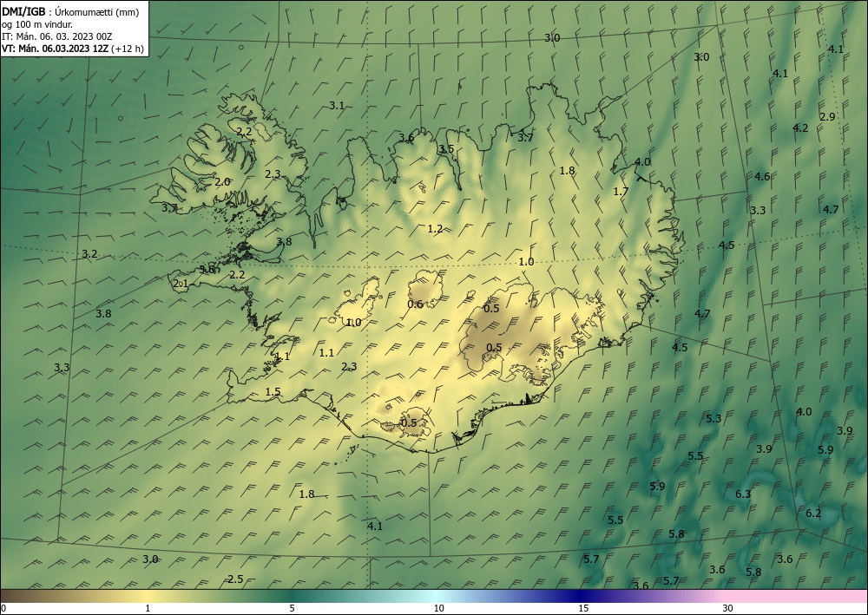The width and height of the screenshot is (868, 615).
Task: Click the 'IT: Mán. 06. 03. 2023 00Z' line
Action: point(57,36)
